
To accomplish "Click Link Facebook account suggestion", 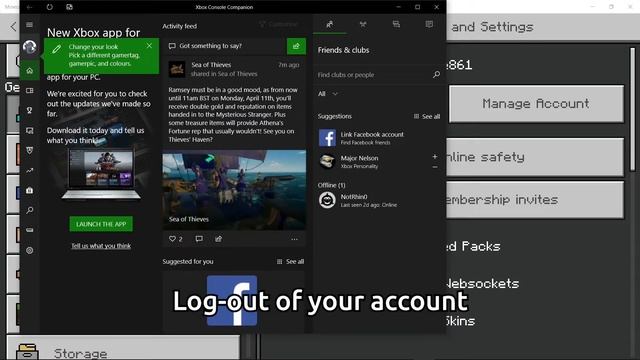I will [378, 138].
